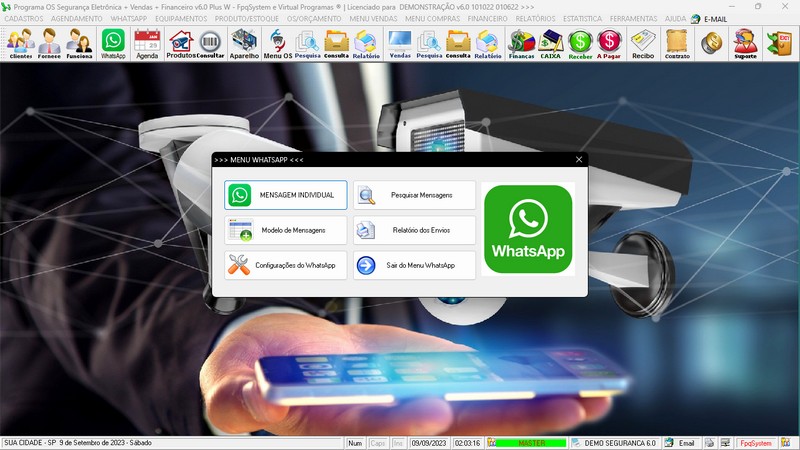800x450 pixels.
Task: Open the Finanças money icon
Action: (521, 44)
